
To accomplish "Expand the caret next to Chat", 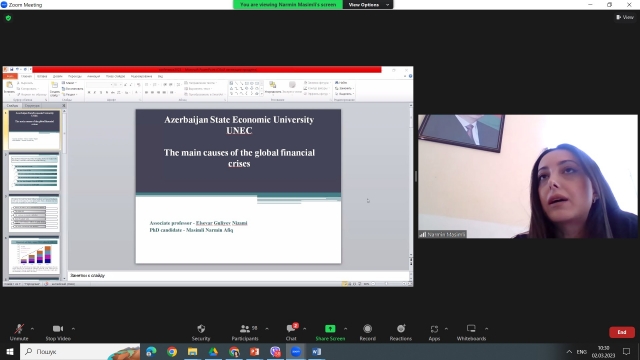I will 304,329.
